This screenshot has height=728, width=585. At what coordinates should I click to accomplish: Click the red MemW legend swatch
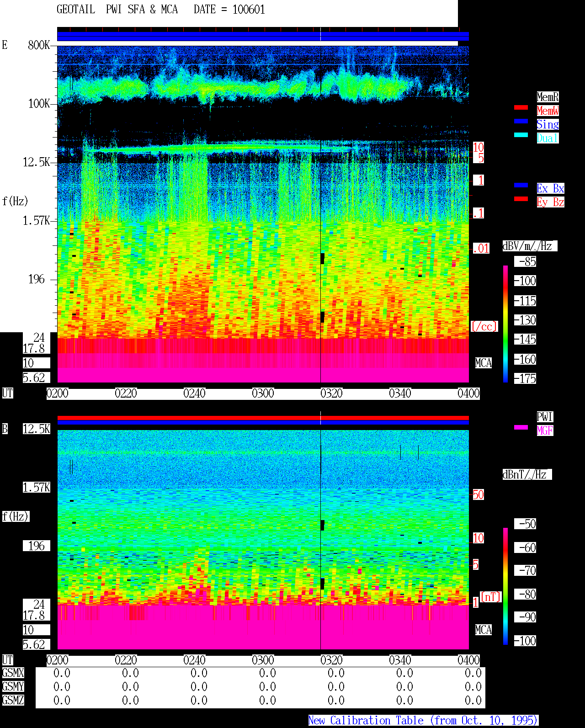521,107
